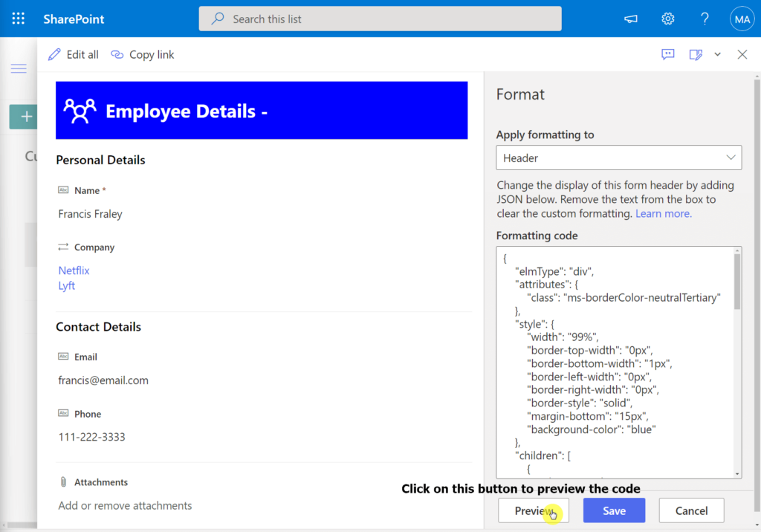Focus the Search this list box
The image size is (761, 532).
[380, 19]
